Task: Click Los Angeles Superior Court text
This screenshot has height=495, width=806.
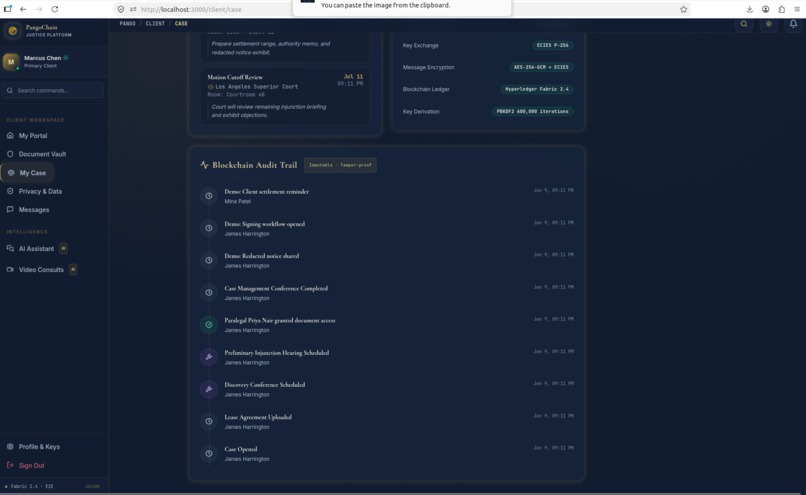Action: click(257, 87)
